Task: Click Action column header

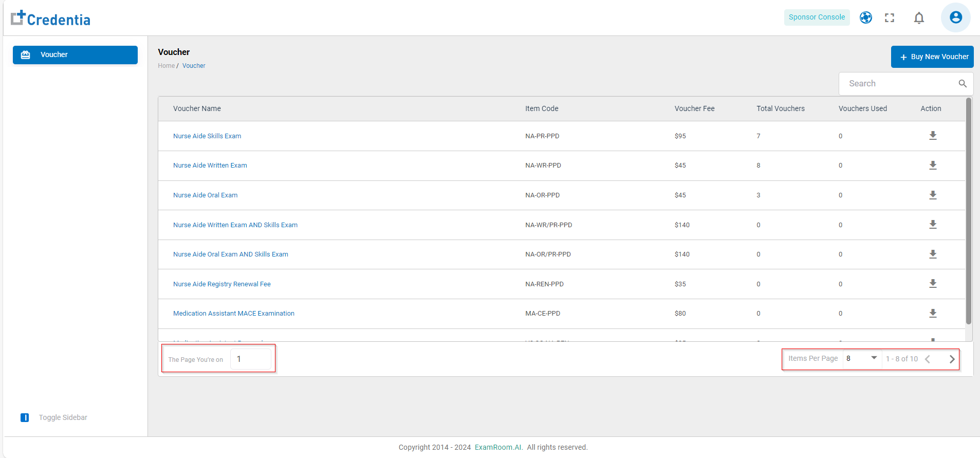Action: [x=931, y=108]
